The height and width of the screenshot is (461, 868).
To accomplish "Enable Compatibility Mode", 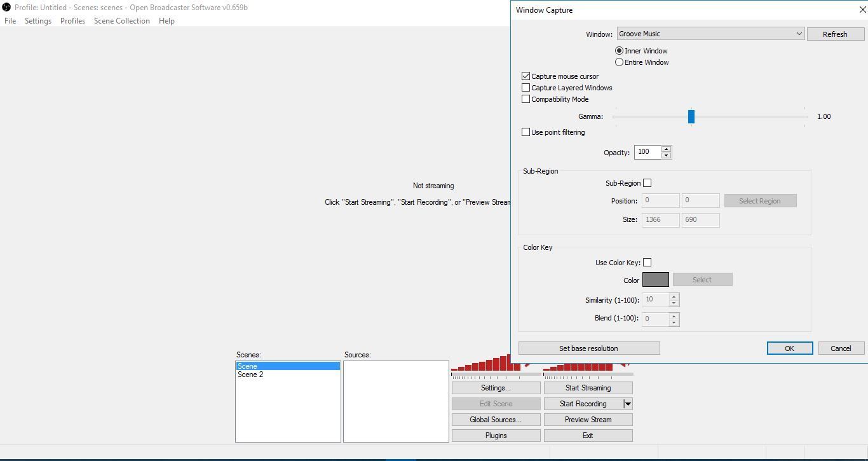I will tap(526, 99).
